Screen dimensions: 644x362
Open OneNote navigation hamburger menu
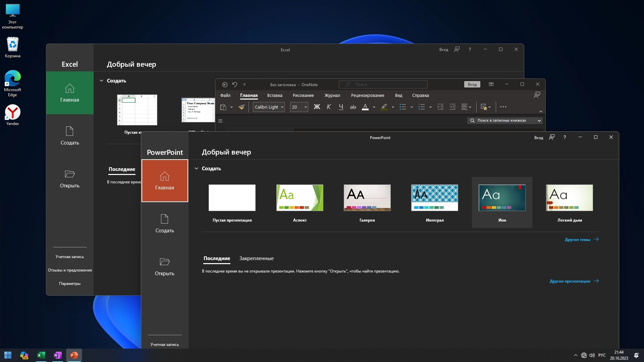(220, 121)
